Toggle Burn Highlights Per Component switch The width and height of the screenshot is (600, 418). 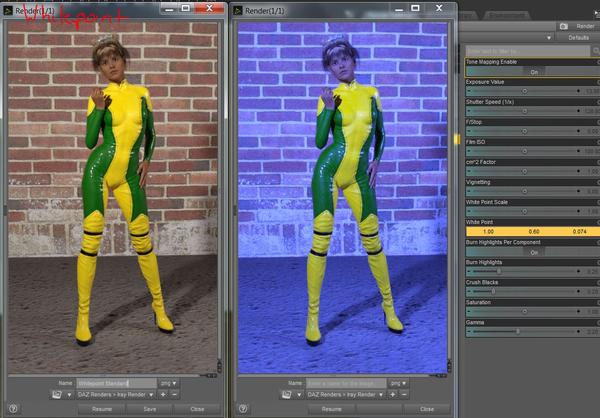click(x=533, y=252)
